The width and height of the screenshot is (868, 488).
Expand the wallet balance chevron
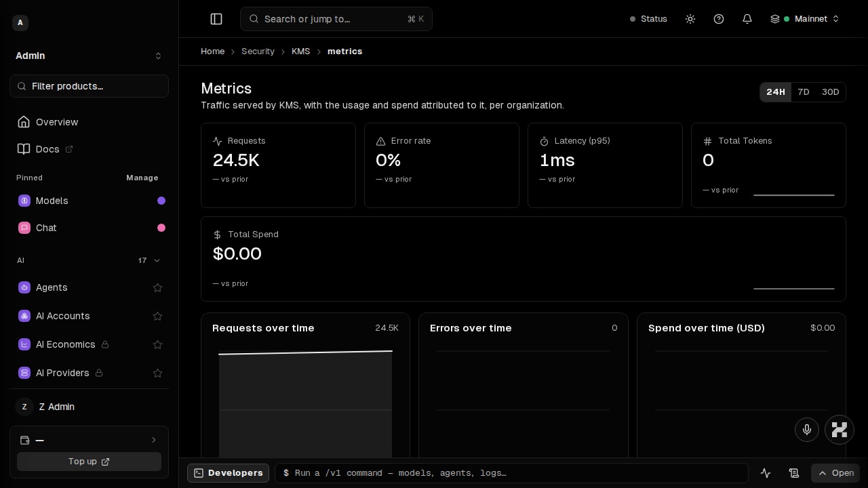(x=154, y=440)
